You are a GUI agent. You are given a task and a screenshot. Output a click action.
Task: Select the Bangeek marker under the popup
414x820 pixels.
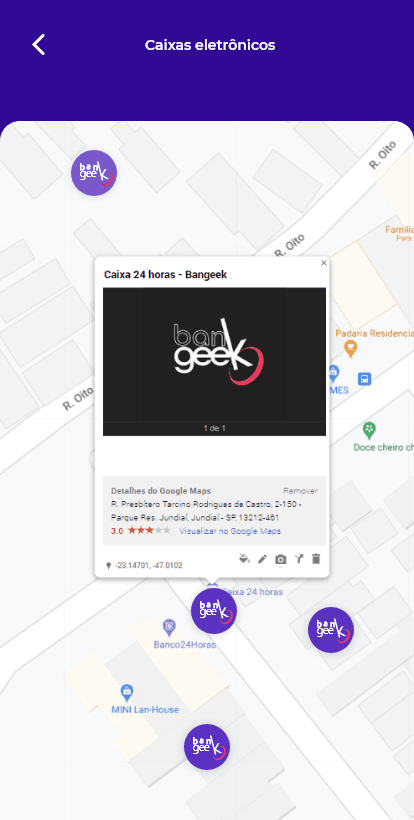point(214,610)
